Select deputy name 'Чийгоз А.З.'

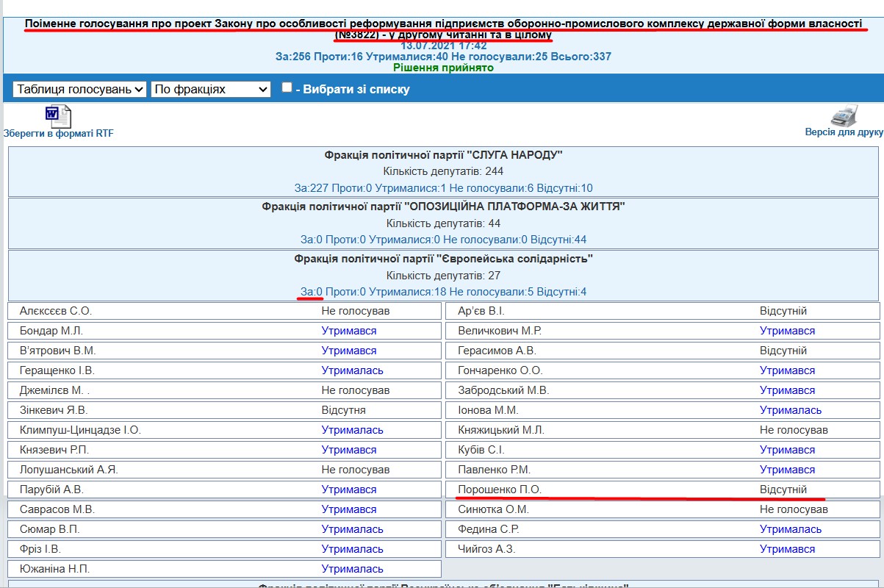(x=486, y=549)
